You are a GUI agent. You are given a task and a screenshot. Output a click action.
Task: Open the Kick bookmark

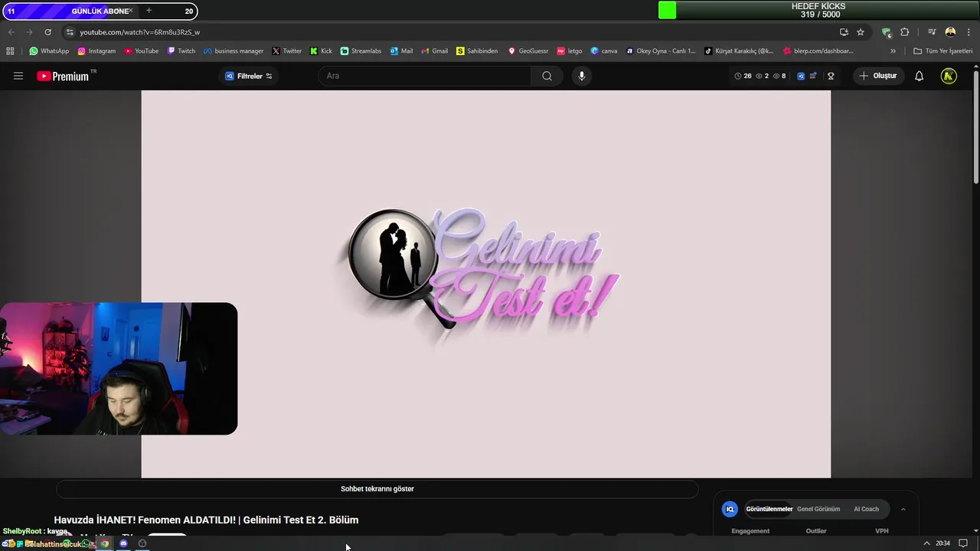pos(321,51)
